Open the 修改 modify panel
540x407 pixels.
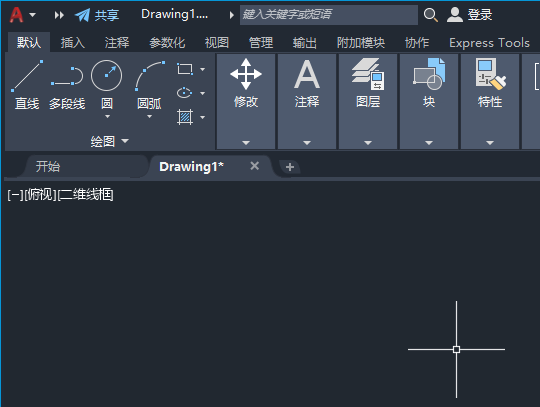point(246,101)
